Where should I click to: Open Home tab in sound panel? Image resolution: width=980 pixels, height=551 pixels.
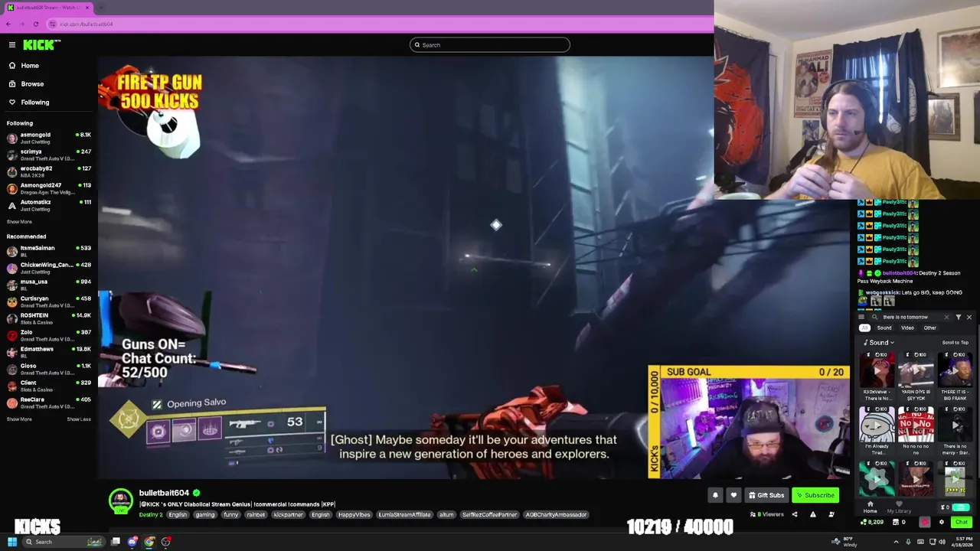(871, 507)
